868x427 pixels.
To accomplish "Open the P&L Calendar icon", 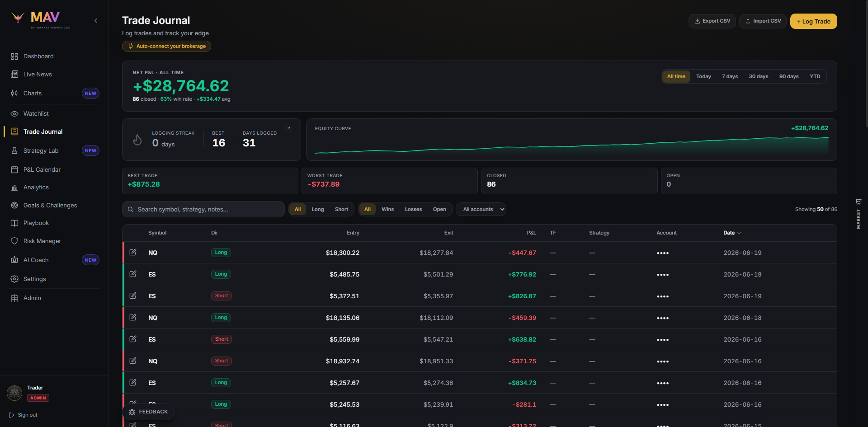I will 14,169.
